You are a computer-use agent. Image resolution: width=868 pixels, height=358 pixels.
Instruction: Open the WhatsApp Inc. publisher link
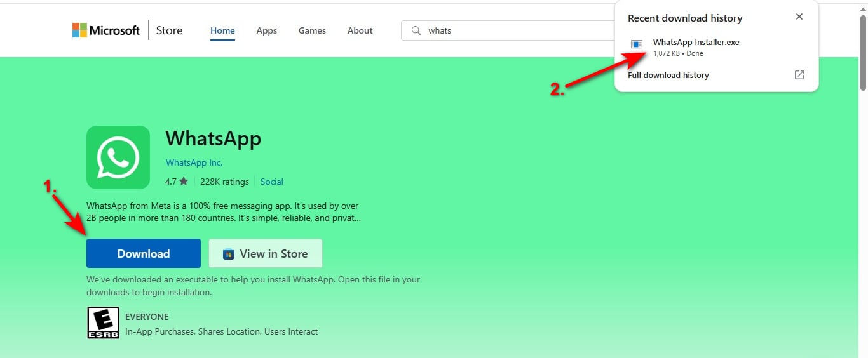pos(194,162)
